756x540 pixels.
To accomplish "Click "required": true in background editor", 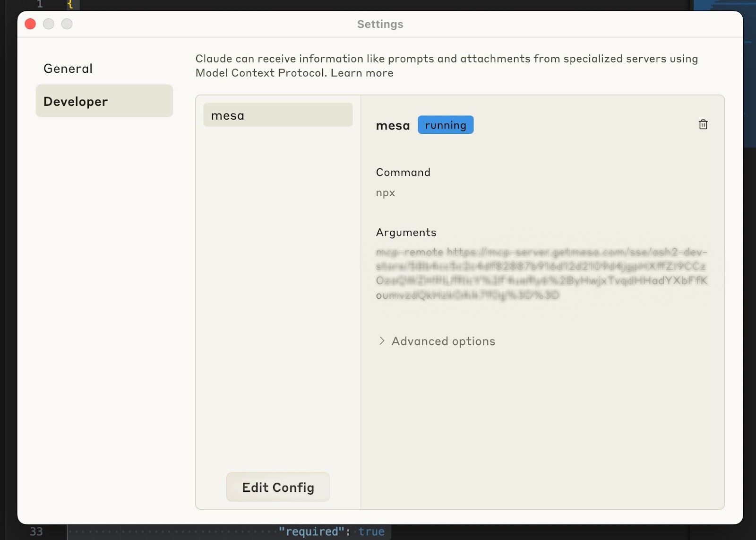I will 331,531.
